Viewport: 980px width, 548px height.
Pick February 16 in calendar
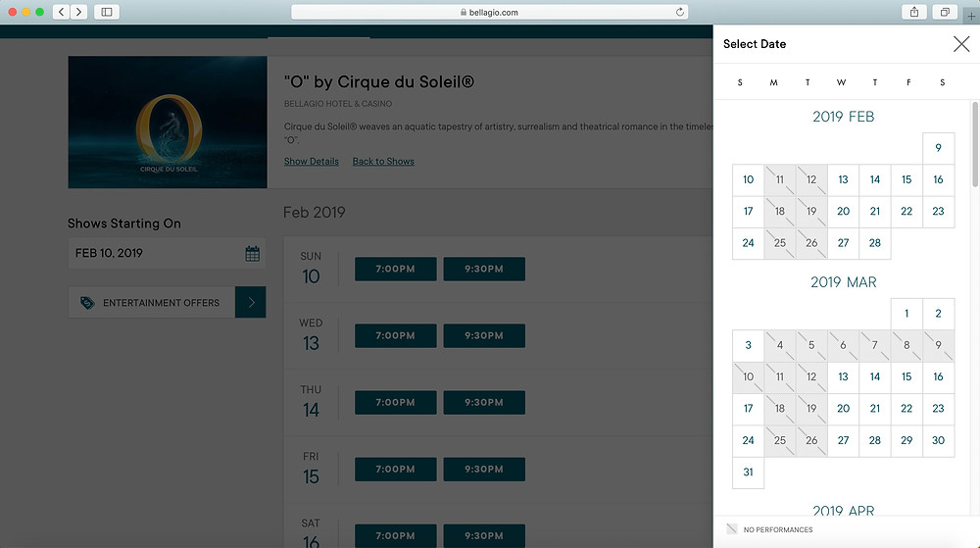(938, 180)
